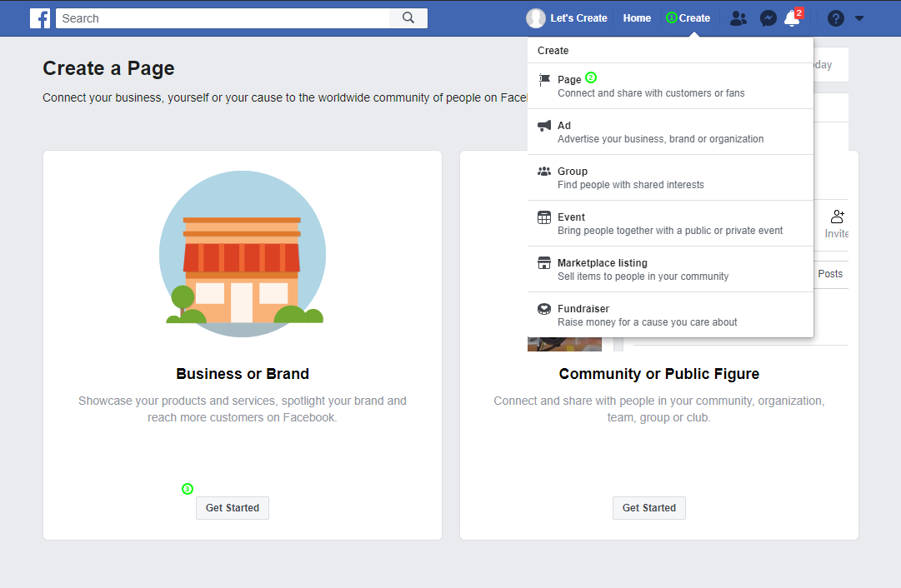Click Get Started under Community or Public Figure
The image size is (901, 588).
point(648,507)
